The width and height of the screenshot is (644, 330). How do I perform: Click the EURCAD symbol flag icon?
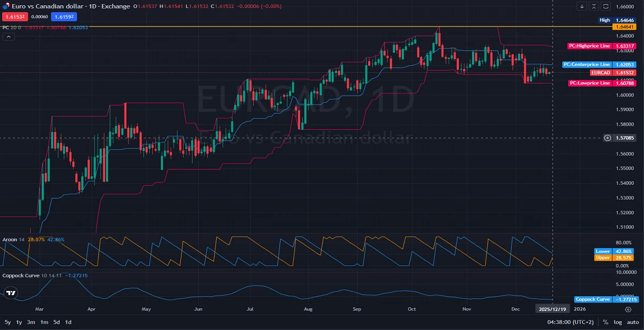click(x=6, y=6)
